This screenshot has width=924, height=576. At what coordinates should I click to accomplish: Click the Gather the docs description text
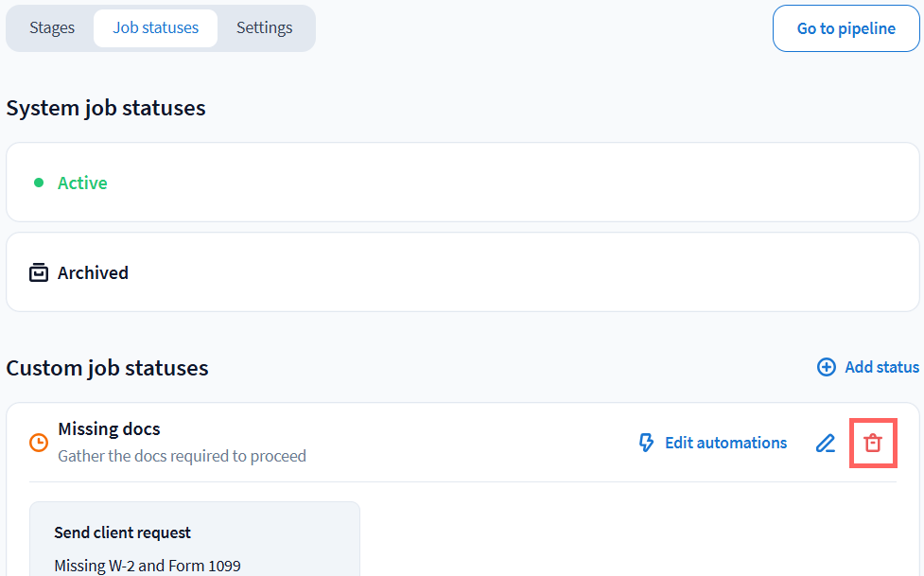click(x=182, y=456)
